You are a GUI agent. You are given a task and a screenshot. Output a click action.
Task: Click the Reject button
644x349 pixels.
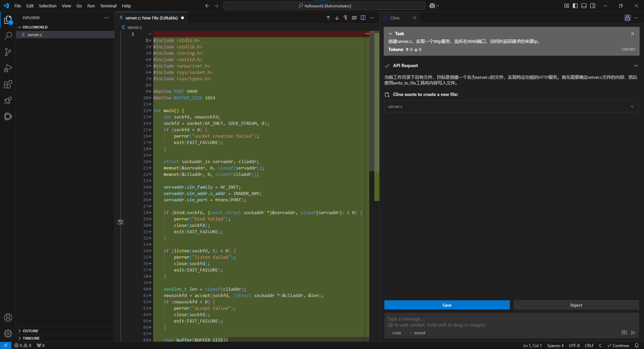coord(576,305)
